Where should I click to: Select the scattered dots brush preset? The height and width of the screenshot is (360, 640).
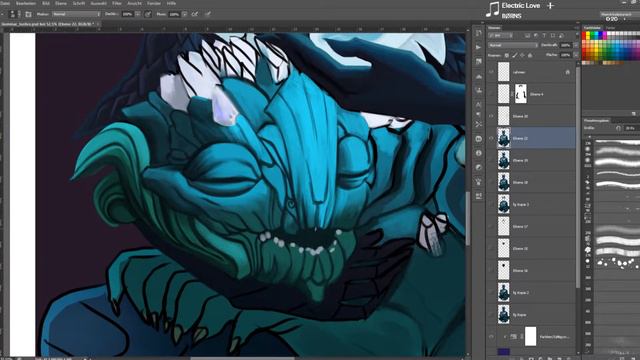click(x=618, y=262)
